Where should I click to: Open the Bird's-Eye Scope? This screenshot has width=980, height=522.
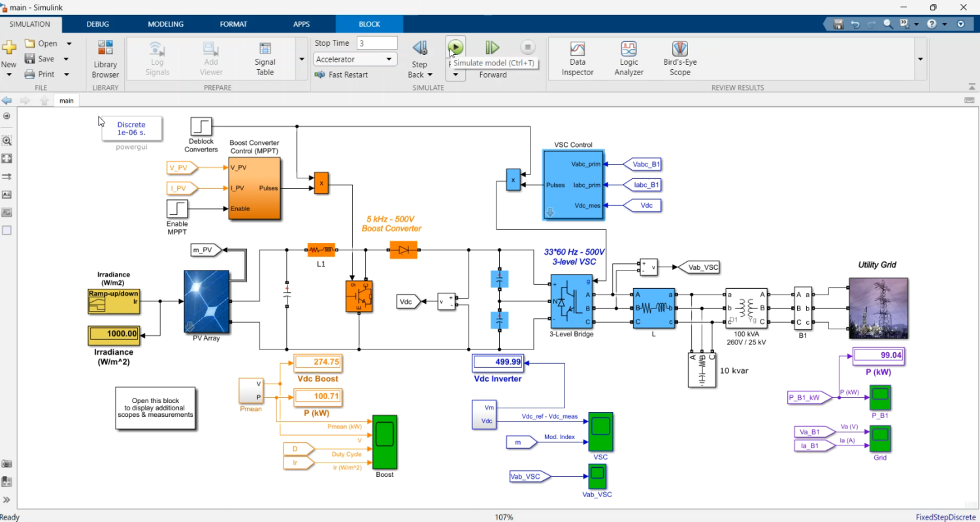click(x=679, y=57)
